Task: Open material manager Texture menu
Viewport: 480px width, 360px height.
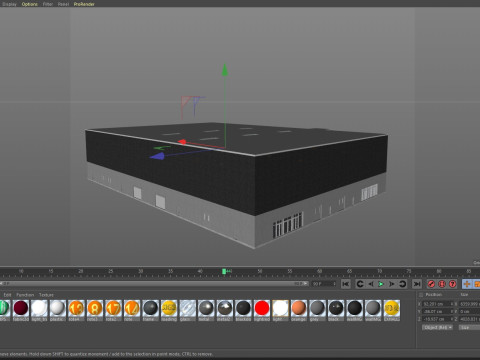Action: tap(46, 295)
